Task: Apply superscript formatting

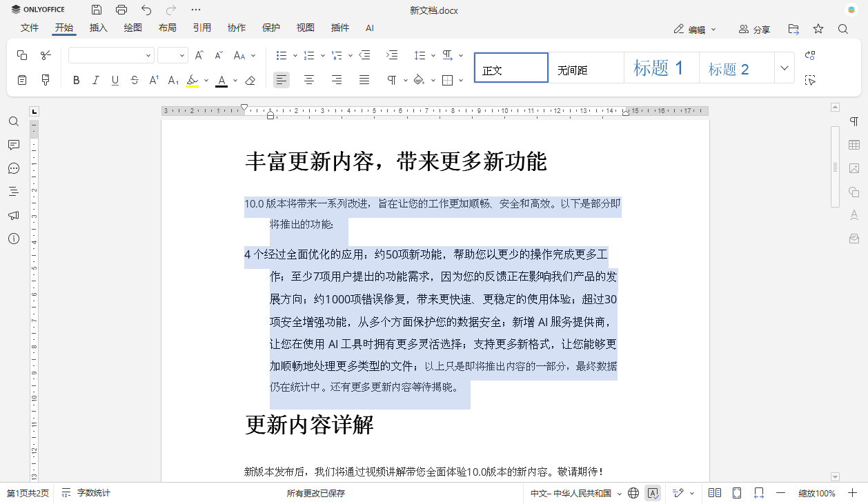Action: pos(154,80)
